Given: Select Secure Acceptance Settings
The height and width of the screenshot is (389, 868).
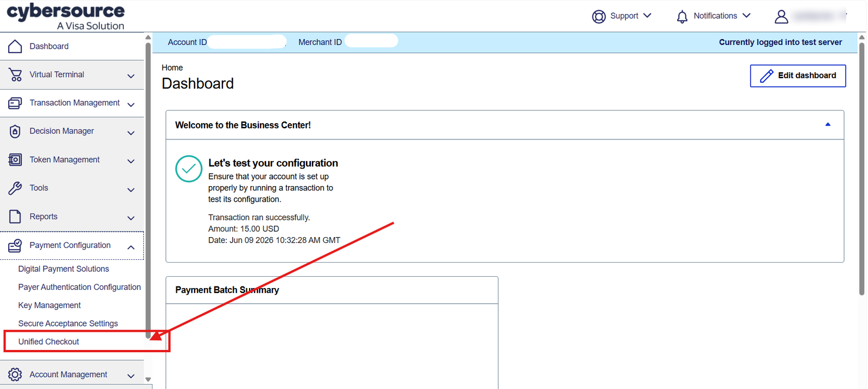Looking at the screenshot, I should (68, 323).
